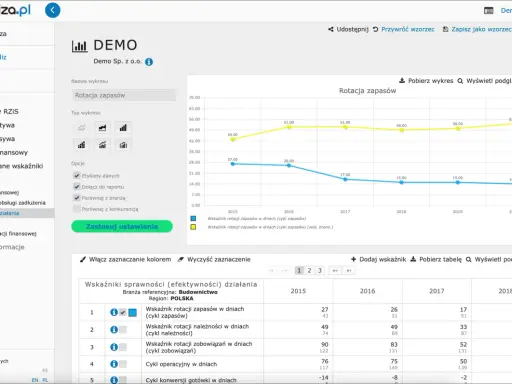This screenshot has height=384, width=512.
Task: Open the sidebar item ending in 'obsługi zadłużenia'
Action: click(x=23, y=203)
